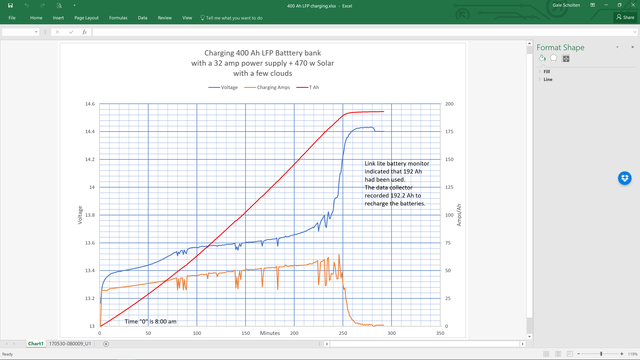This screenshot has height=360, width=640.
Task: Switch to the Home ribbon tab
Action: coord(36,18)
